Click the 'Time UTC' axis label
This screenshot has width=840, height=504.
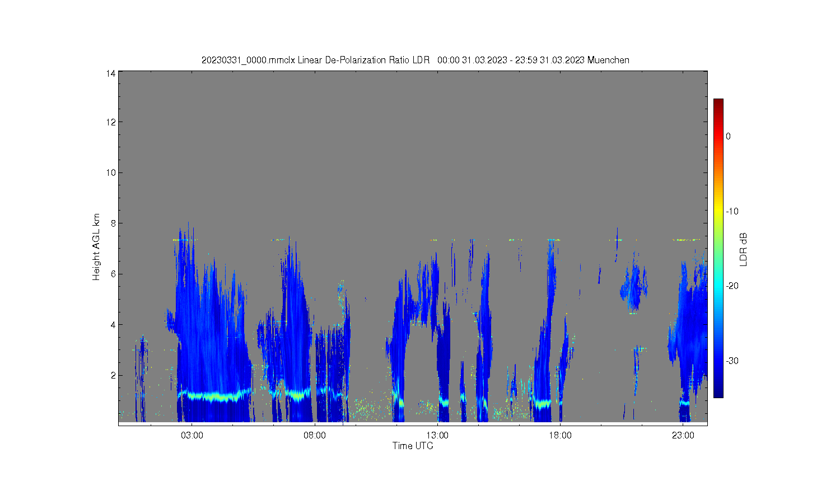(413, 446)
